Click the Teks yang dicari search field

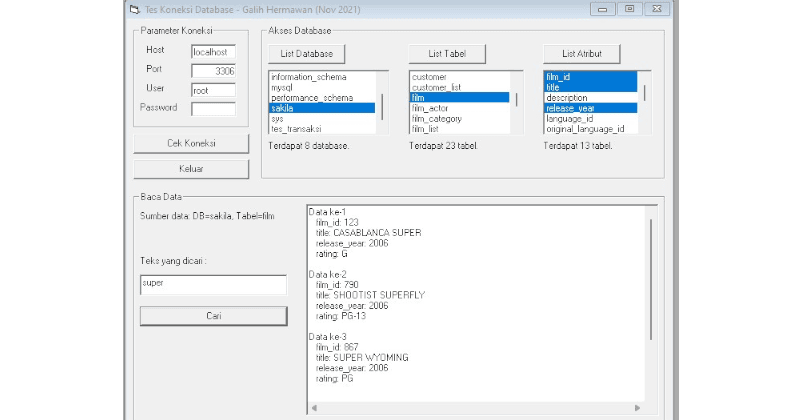[213, 285]
